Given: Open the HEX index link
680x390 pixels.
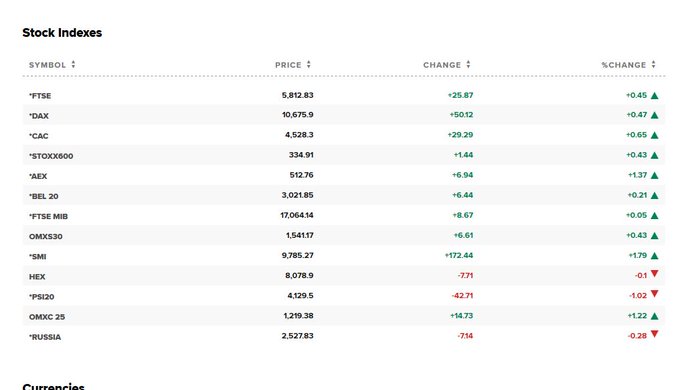Looking at the screenshot, I should click(x=37, y=277).
